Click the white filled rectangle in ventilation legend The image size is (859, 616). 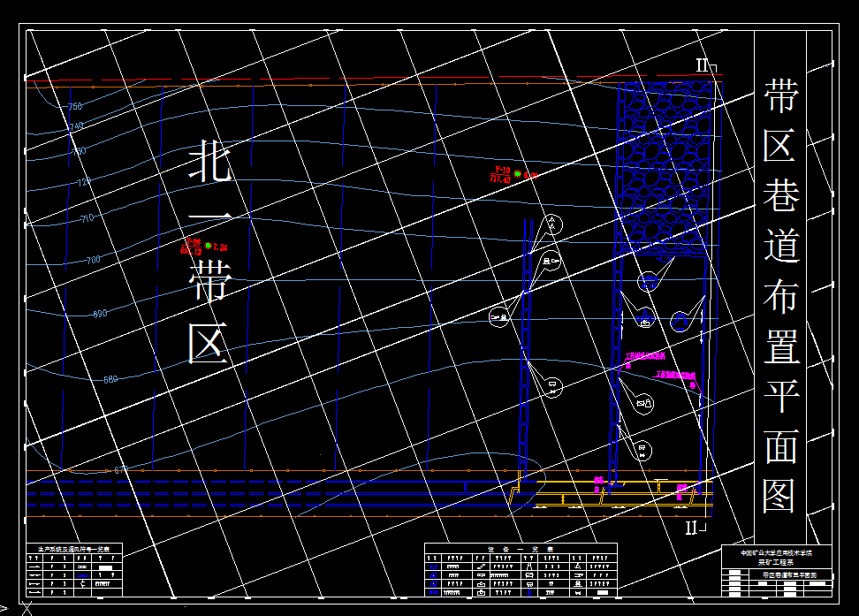pyautogui.click(x=105, y=567)
